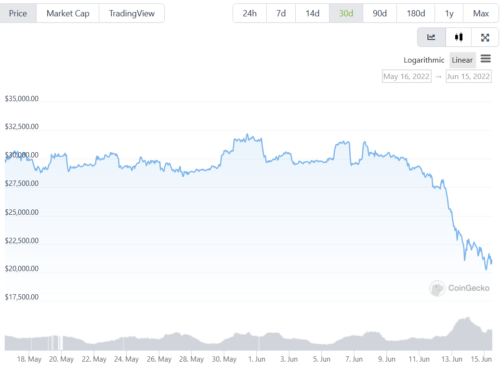Toggle Linear scale
Screen dimensions: 500x365
coord(462,60)
